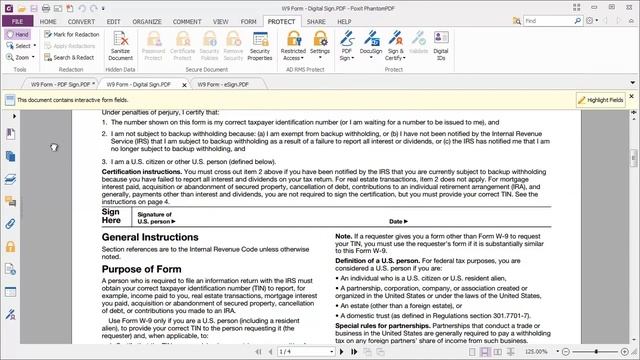
Task: Go to first page button
Action: 258,351
